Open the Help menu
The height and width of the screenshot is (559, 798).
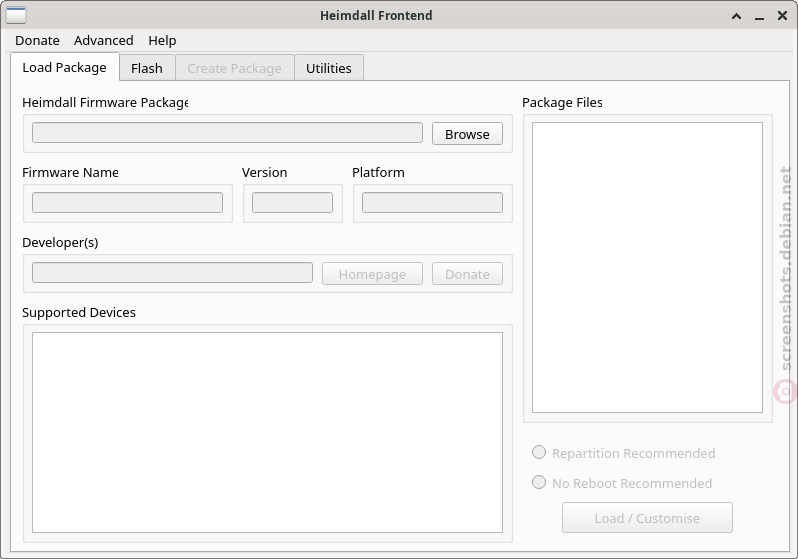click(x=162, y=40)
